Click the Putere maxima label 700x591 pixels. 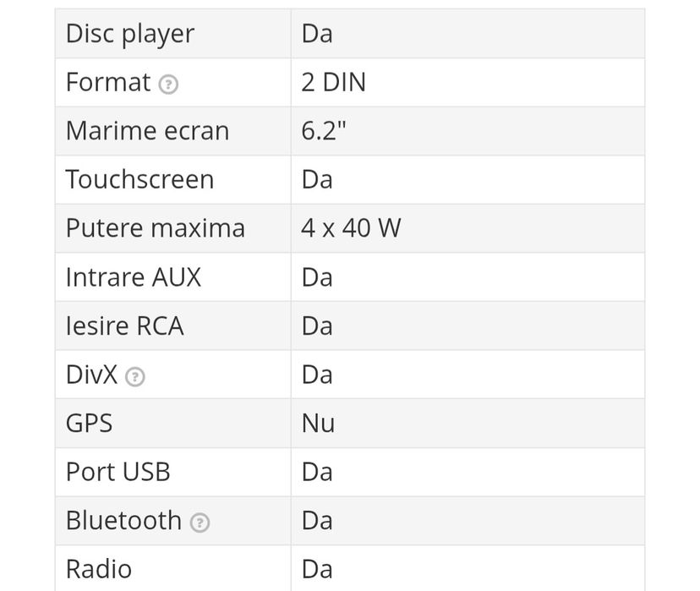[x=155, y=228]
